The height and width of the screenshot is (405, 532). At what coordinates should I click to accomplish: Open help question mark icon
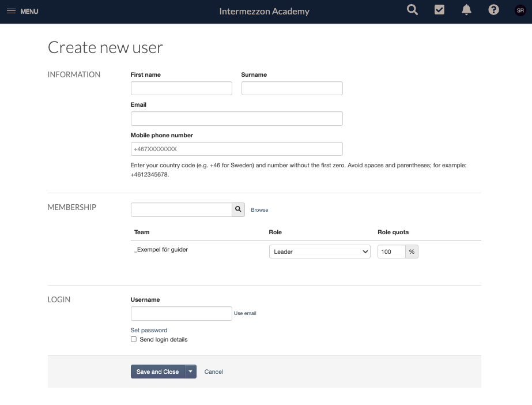(x=493, y=10)
